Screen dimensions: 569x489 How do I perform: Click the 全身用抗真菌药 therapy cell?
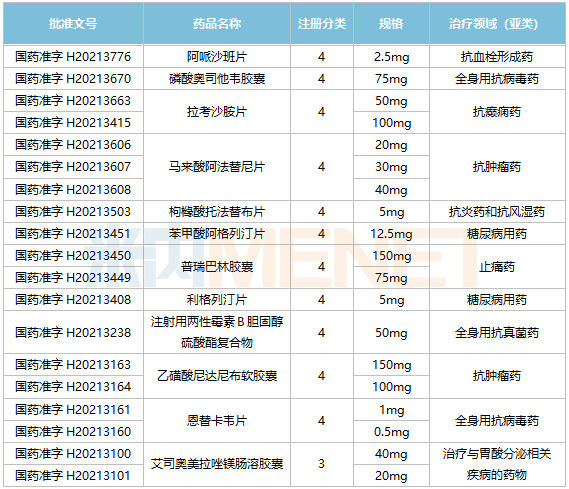(x=497, y=333)
